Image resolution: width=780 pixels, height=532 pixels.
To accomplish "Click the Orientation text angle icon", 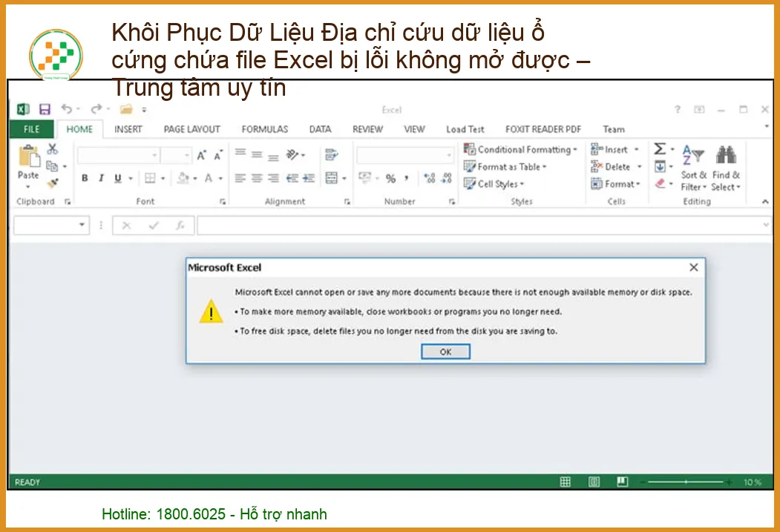I will 292,155.
